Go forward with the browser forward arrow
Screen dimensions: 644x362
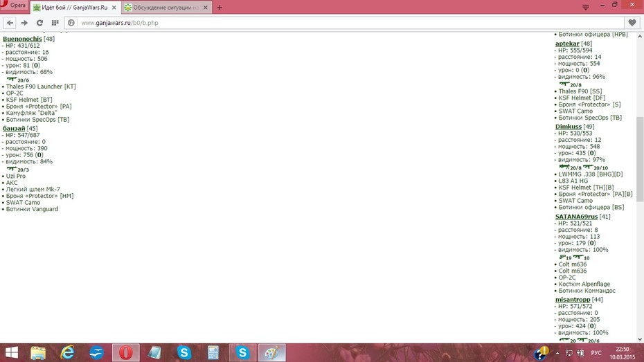[x=24, y=23]
